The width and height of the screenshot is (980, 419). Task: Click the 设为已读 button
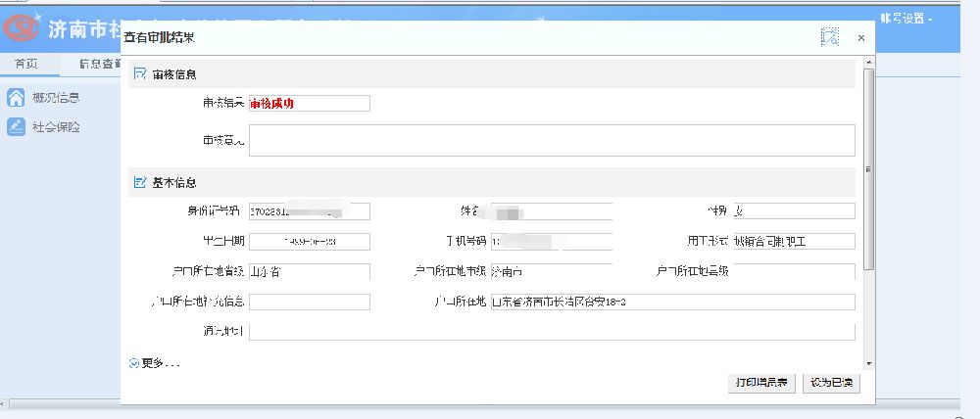[831, 382]
